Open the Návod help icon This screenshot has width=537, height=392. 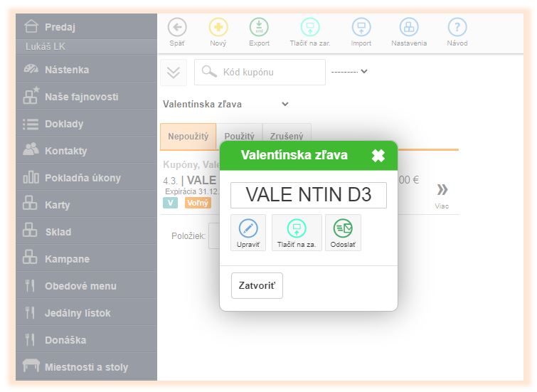click(457, 28)
